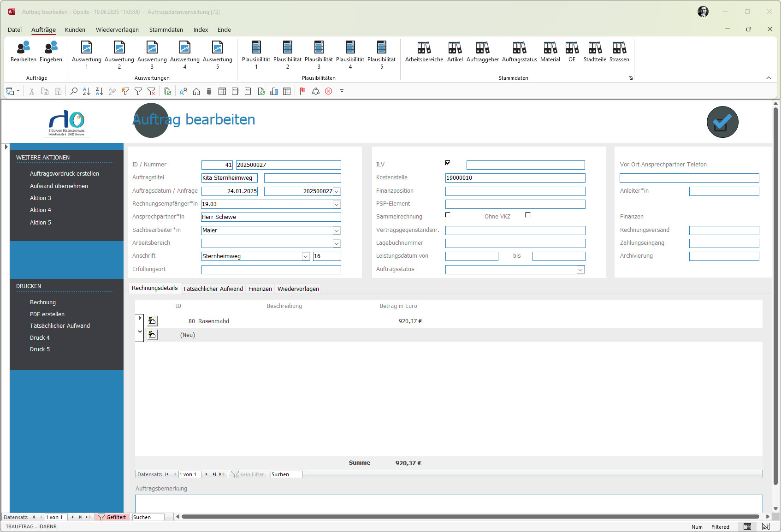Click the bar chart toolbar icon
The image size is (781, 532).
click(x=274, y=91)
